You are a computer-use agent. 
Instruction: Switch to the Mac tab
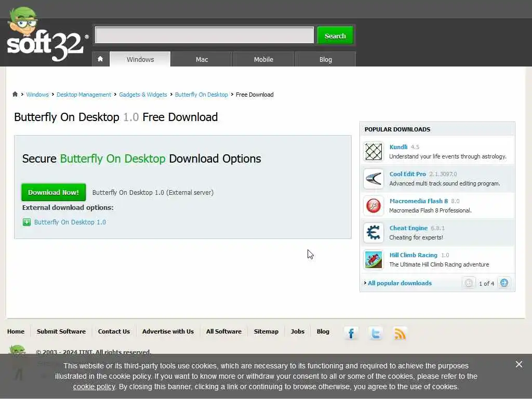point(202,59)
